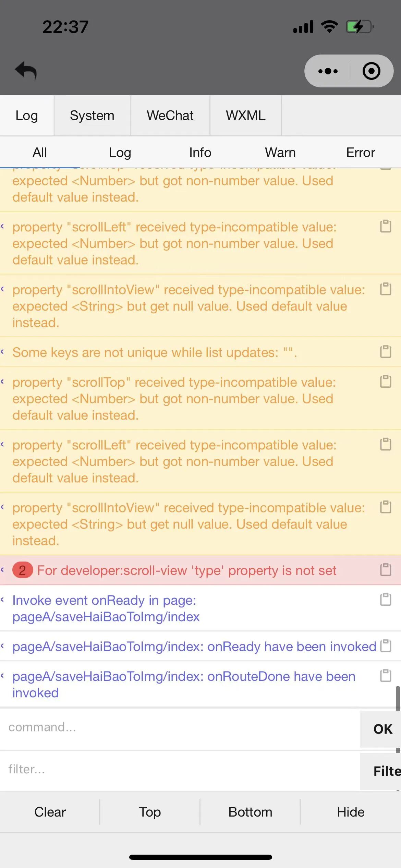Filter logs to Error level
Screen dimensions: 401x868
click(361, 153)
